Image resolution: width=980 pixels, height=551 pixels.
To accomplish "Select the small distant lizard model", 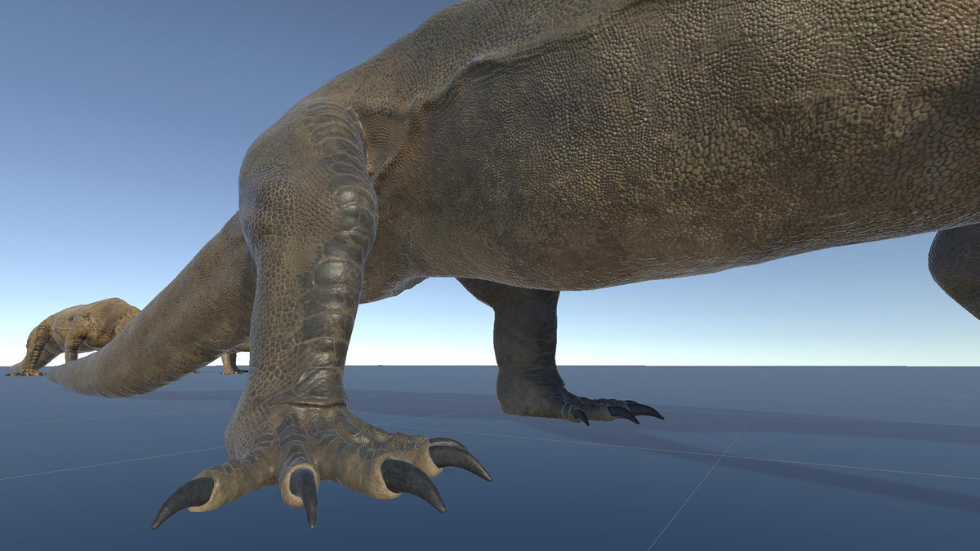I will [75, 336].
